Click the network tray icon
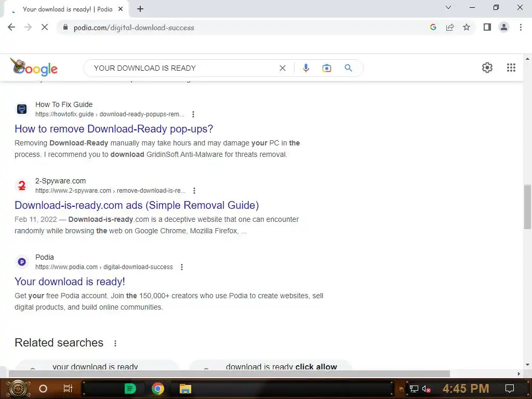The height and width of the screenshot is (399, 532). click(x=414, y=389)
